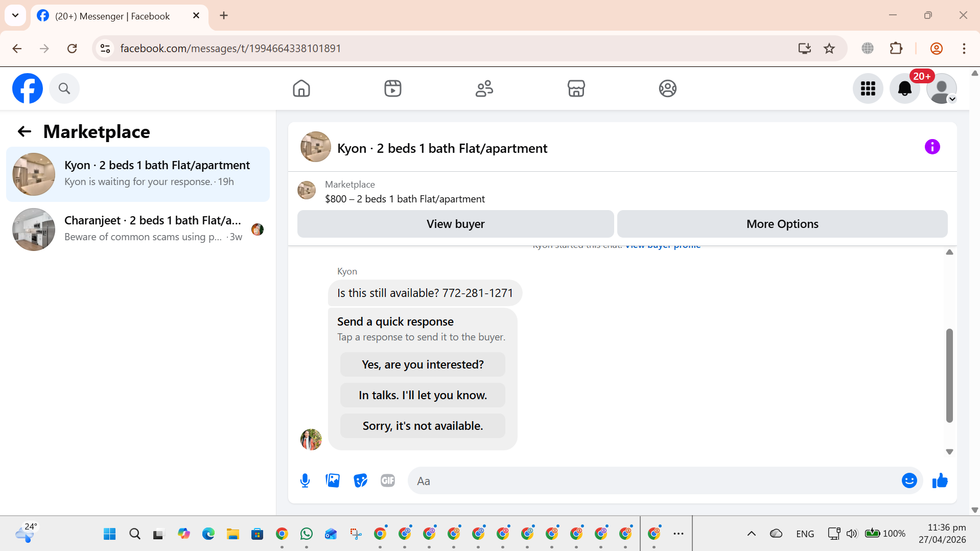Focus the Aa message input field
The image size is (980, 551).
click(654, 481)
